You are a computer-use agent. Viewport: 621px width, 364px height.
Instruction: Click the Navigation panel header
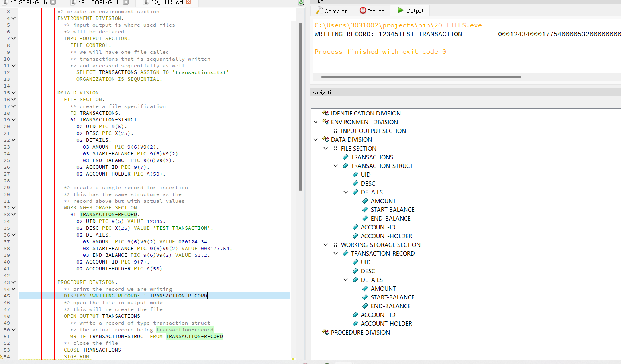(465, 92)
